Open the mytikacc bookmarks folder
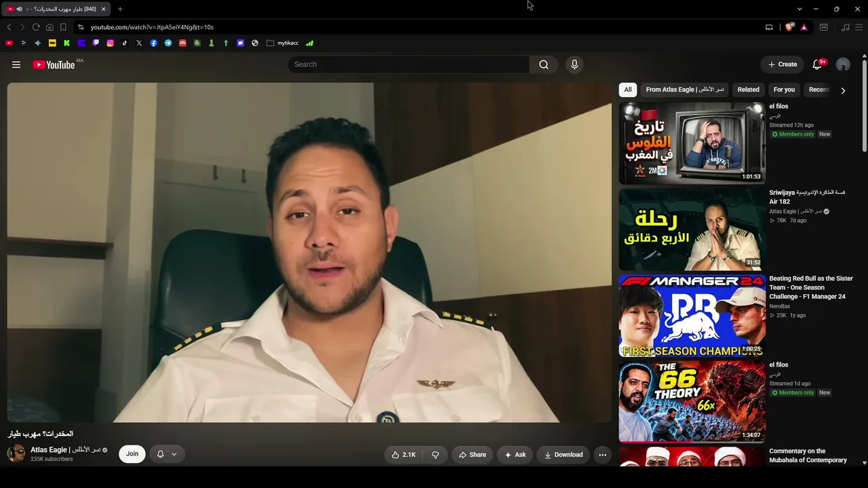Image resolution: width=868 pixels, height=488 pixels. point(283,43)
